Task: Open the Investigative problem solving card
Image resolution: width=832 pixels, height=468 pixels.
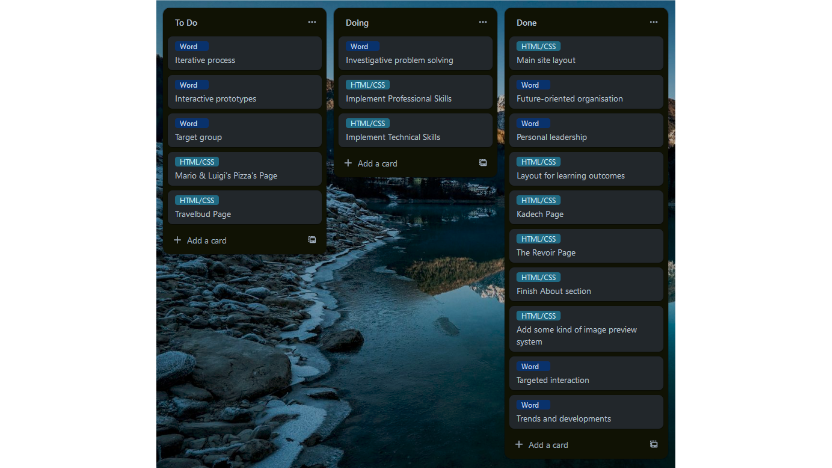Action: tap(415, 53)
